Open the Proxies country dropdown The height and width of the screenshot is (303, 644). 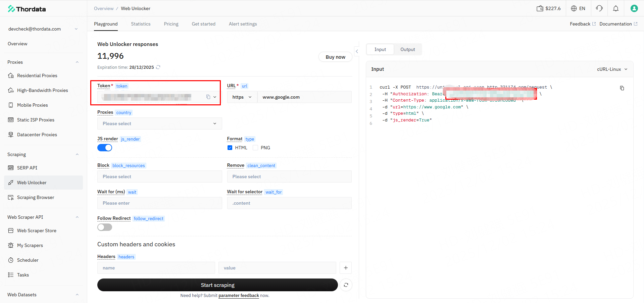(159, 123)
